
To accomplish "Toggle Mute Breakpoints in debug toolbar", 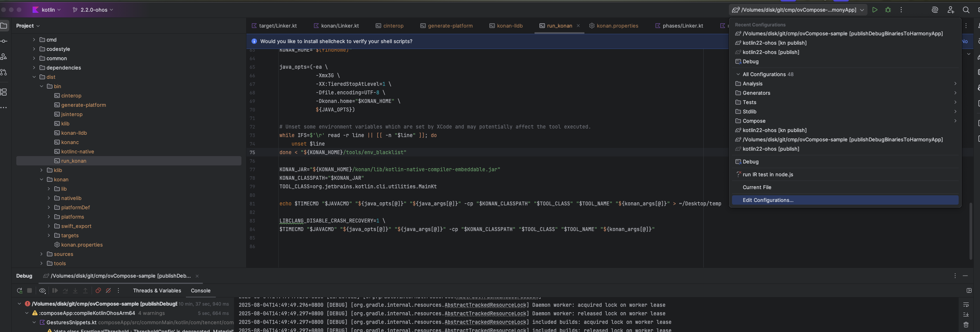I will pyautogui.click(x=108, y=290).
